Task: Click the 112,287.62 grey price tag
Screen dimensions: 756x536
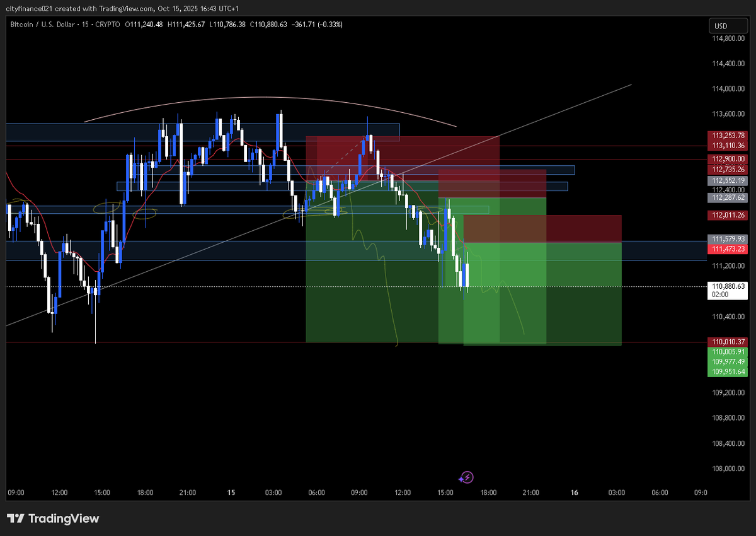Action: pos(728,197)
